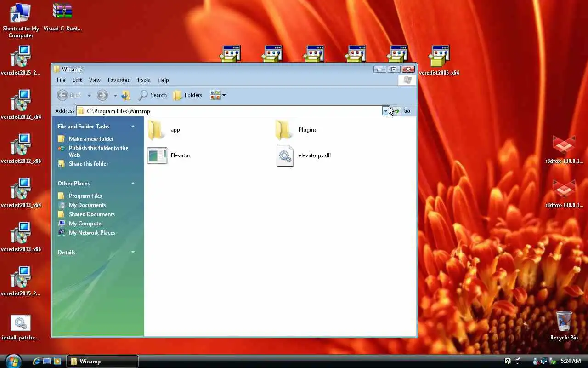Viewport: 588px width, 368px height.
Task: Open the View menu
Action: (95, 80)
